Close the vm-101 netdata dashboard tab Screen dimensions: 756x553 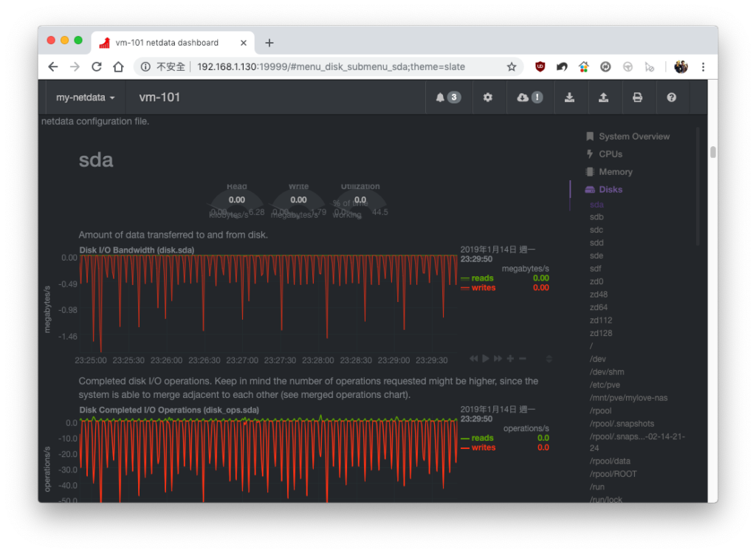tap(244, 43)
